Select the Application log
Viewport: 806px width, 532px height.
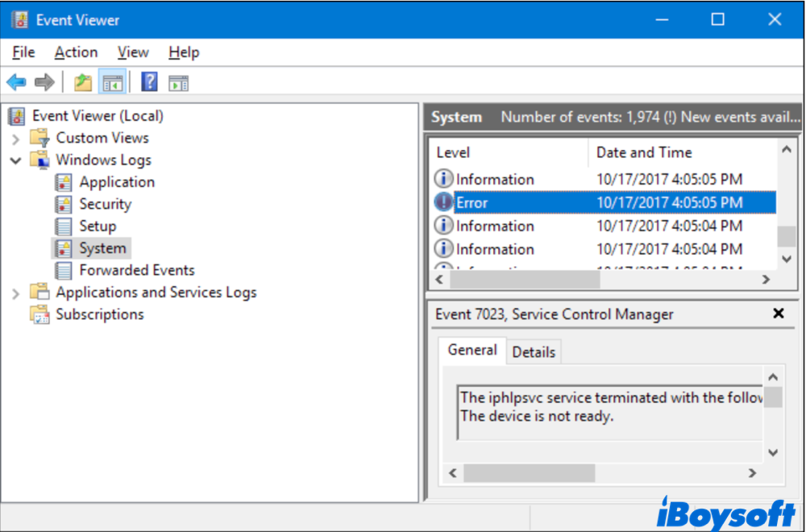(116, 182)
